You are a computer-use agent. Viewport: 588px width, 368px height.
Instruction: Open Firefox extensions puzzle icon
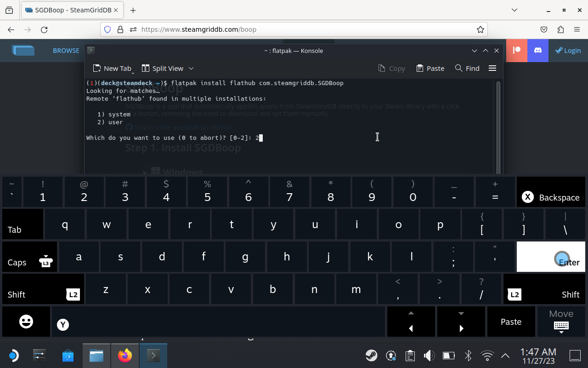click(x=560, y=29)
